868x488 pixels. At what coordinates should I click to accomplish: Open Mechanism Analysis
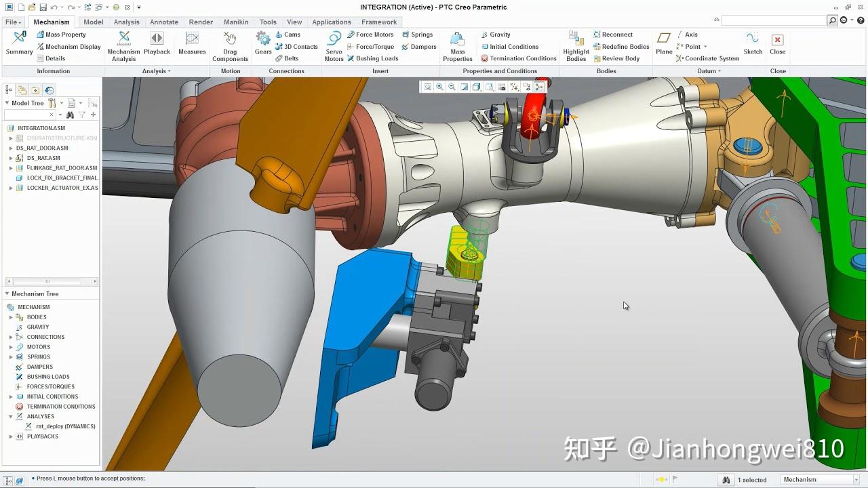pos(123,46)
